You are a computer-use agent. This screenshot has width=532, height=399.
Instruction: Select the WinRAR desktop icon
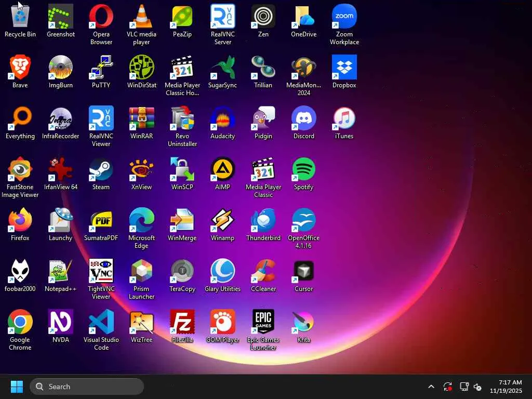coord(141,119)
